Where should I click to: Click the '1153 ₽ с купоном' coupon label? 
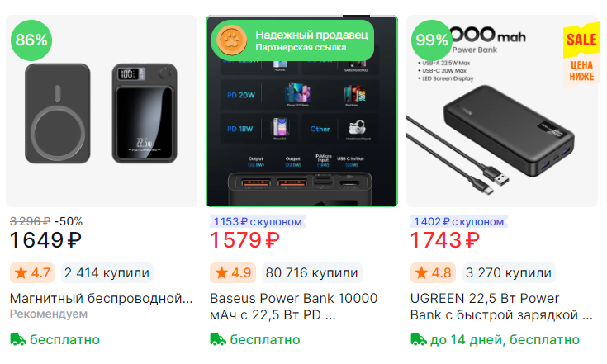pos(258,222)
